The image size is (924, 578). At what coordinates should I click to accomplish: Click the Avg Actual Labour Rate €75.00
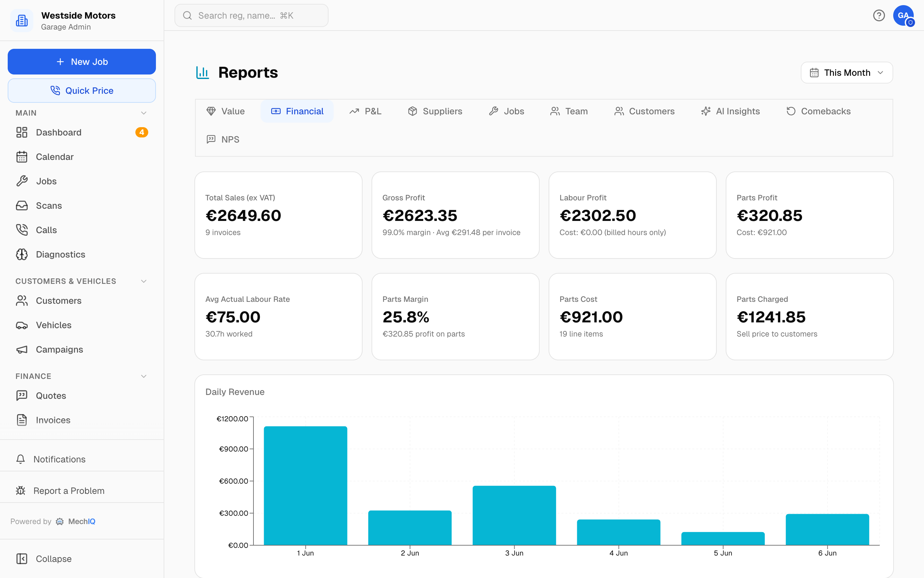tap(233, 317)
